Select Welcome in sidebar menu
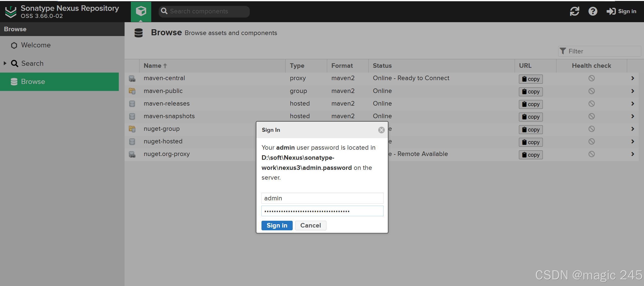This screenshot has width=644, height=286. pos(36,45)
